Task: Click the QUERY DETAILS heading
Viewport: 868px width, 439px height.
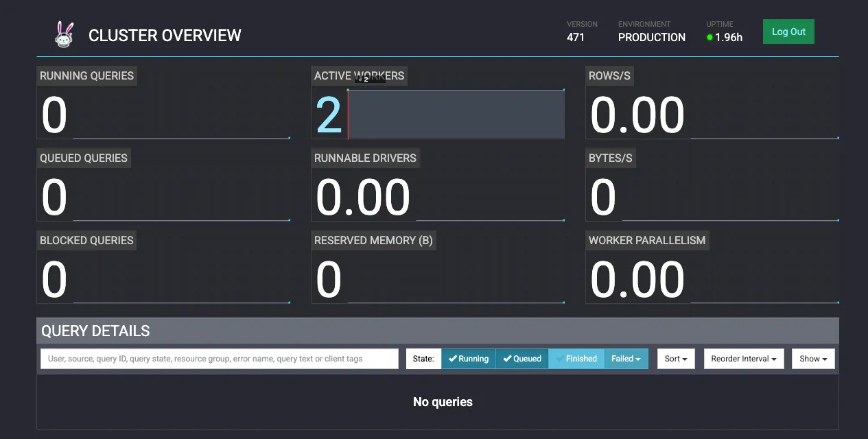Action: coord(95,331)
